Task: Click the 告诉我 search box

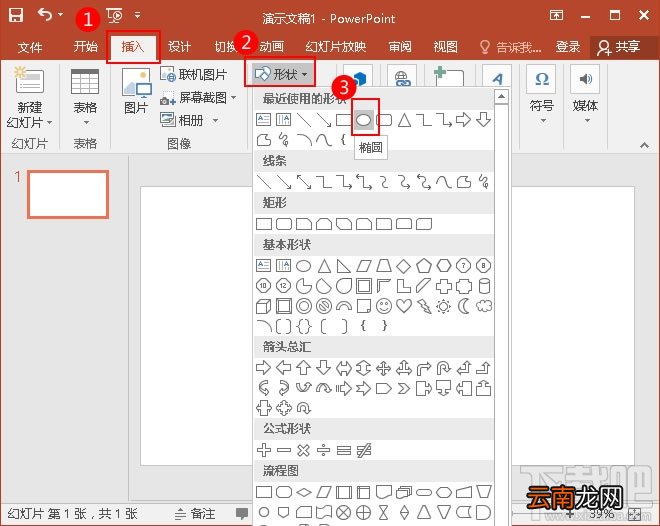Action: point(511,47)
